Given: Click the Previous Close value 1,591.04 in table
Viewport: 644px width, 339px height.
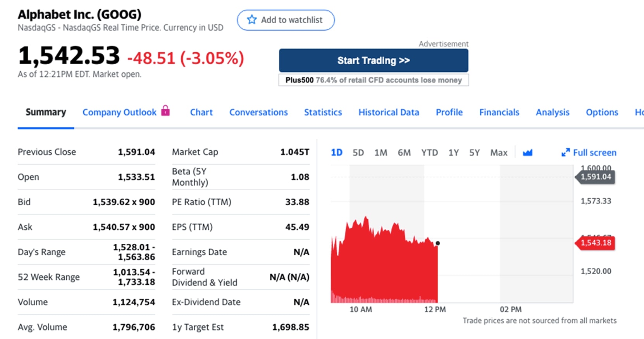Looking at the screenshot, I should tap(136, 152).
